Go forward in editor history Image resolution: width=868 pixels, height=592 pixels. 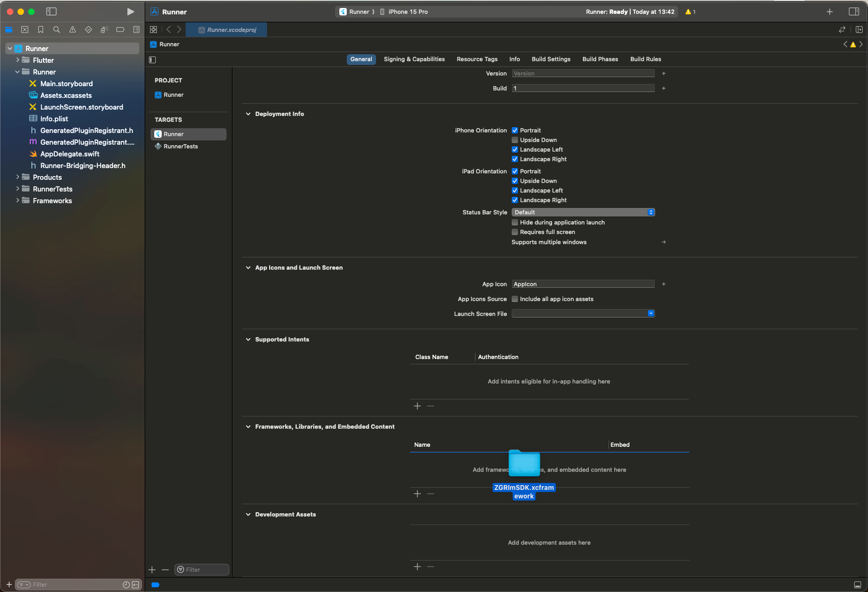(179, 30)
